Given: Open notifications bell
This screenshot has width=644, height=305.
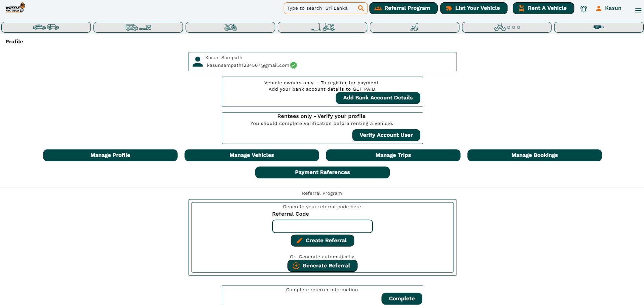Looking at the screenshot, I should 584,9.
